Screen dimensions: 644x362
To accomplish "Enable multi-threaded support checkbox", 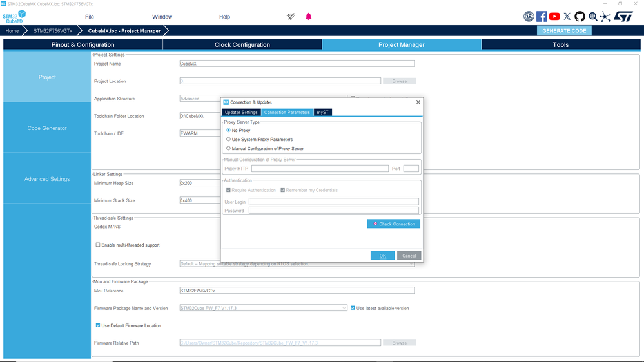I will pos(98,245).
